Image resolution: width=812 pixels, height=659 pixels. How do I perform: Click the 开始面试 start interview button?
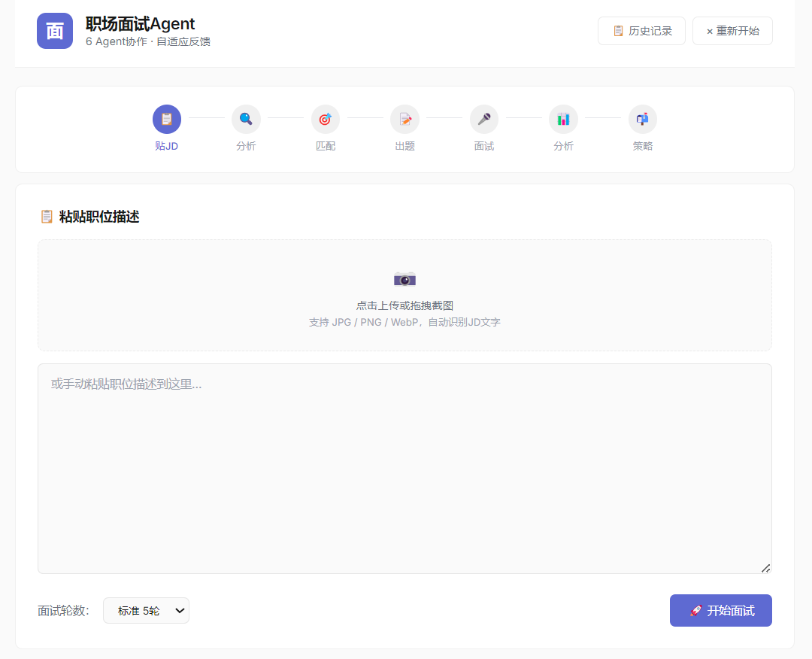coord(721,610)
